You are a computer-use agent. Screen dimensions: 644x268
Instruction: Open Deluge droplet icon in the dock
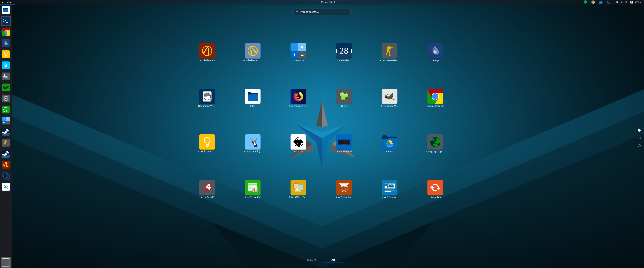6,43
